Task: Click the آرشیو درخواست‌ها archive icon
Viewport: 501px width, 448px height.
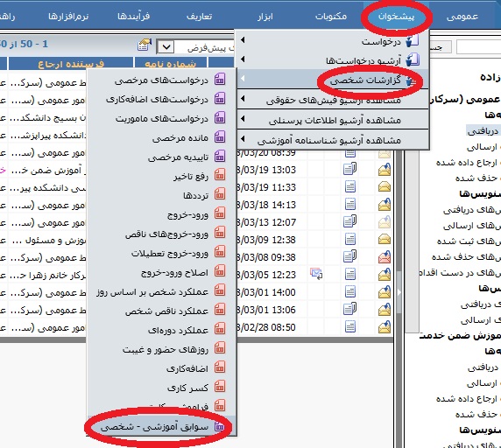Action: point(413,60)
